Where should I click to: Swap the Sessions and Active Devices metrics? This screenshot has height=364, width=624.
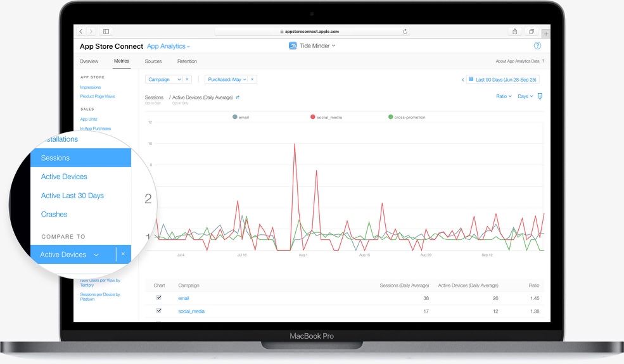[x=238, y=97]
